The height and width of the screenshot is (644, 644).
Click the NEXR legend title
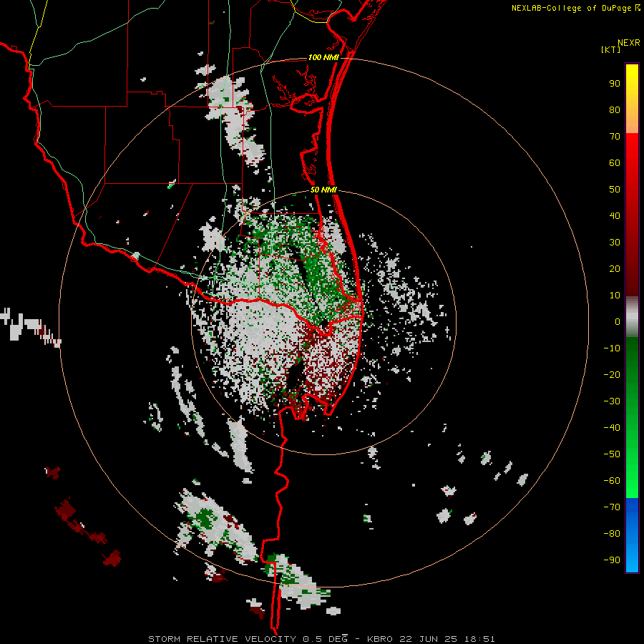click(x=628, y=43)
